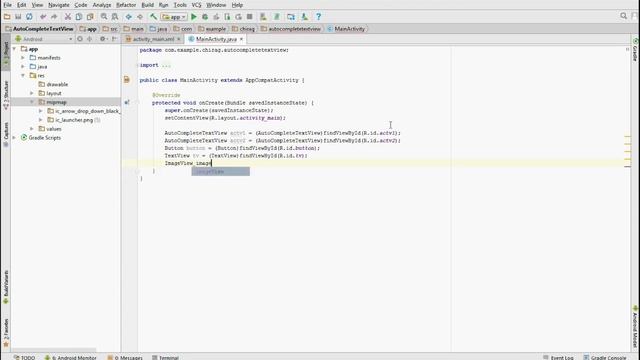640x360 pixels.
Task: Click the Replace toolbar icon
Action: tap(115, 17)
